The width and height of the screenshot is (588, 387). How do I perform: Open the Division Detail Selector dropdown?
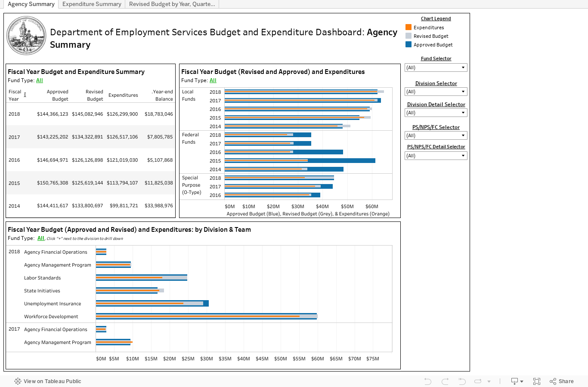point(436,113)
